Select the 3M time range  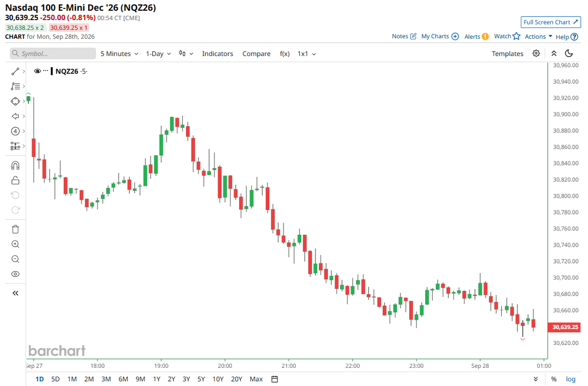[106, 379]
